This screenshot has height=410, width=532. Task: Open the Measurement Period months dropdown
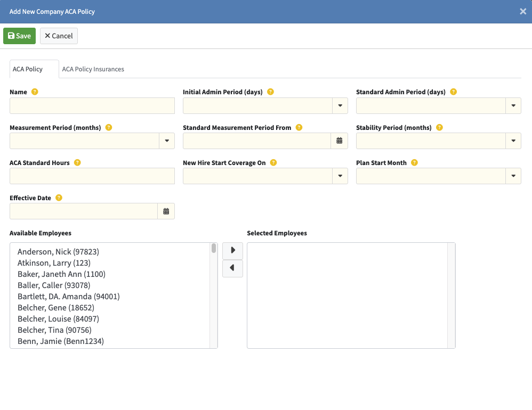pos(166,141)
